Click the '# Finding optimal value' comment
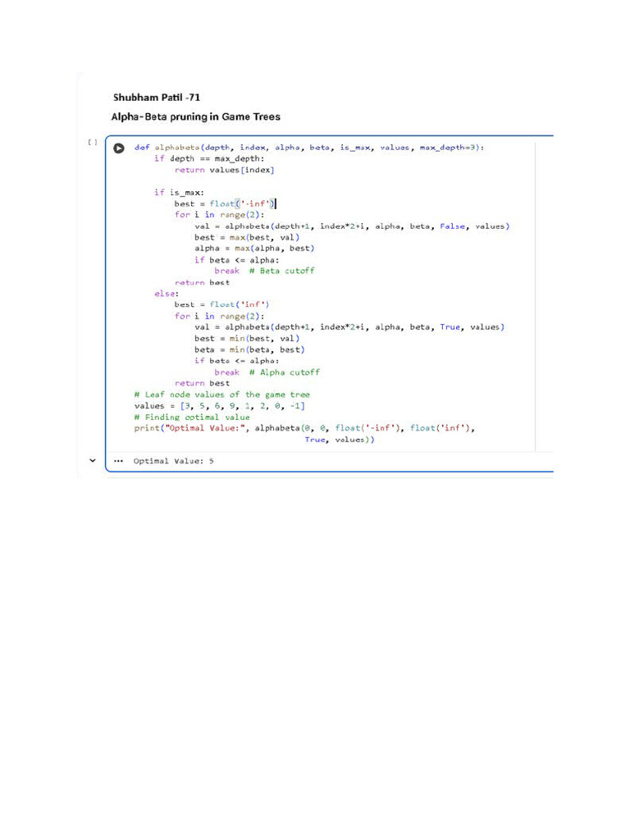630x840 pixels. (x=192, y=418)
